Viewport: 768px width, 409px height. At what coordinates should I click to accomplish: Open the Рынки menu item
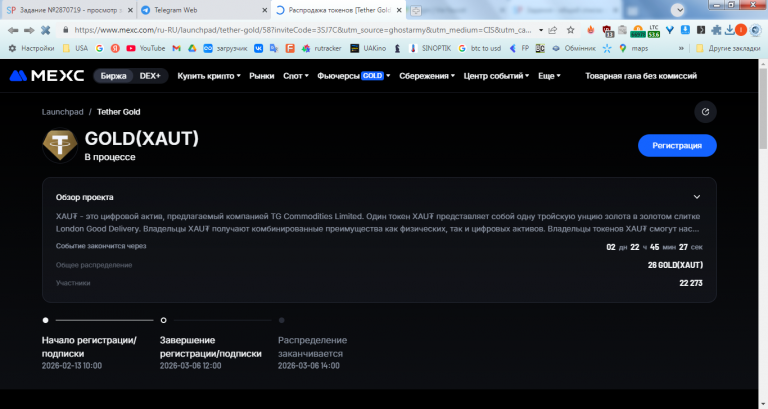262,76
